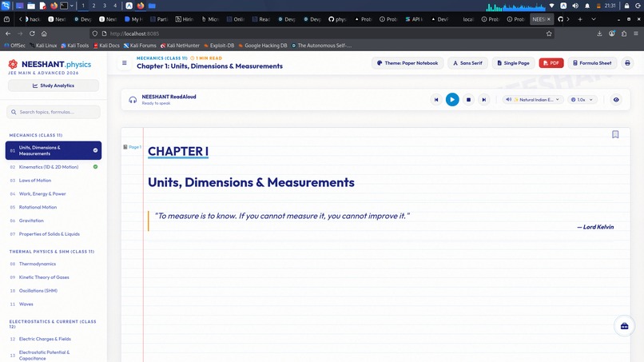Change Theme: Paper Notebook

coord(407,63)
